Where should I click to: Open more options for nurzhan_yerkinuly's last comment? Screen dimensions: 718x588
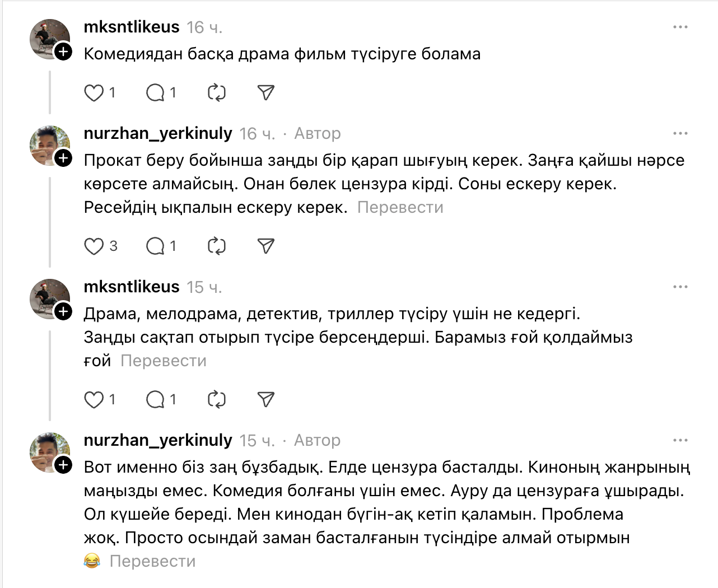pos(680,440)
